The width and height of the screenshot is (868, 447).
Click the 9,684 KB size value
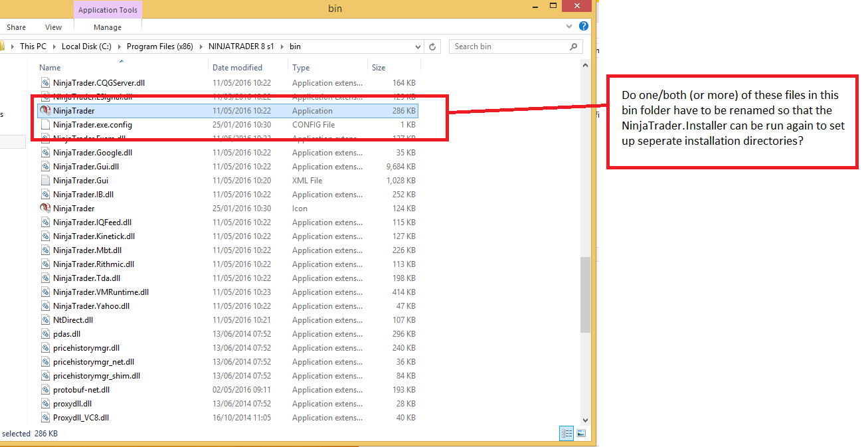(x=401, y=167)
